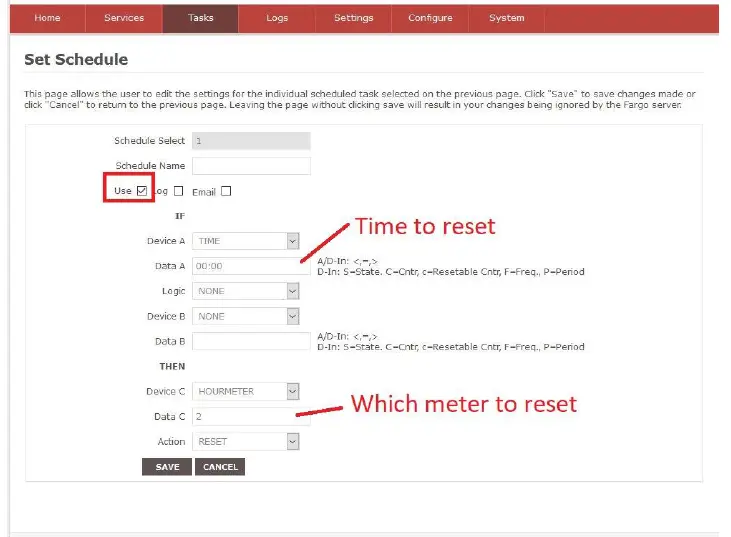
Task: Open the Device C dropdown showing HOURMETER
Action: click(246, 392)
